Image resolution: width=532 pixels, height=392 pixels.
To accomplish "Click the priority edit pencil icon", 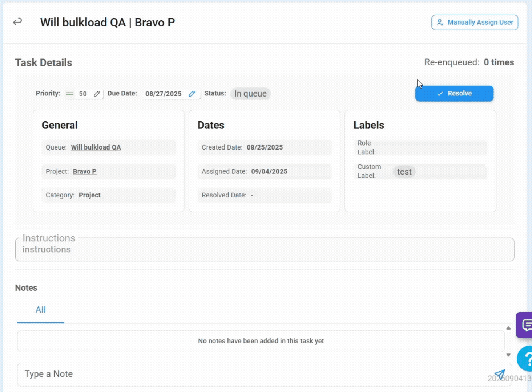I will 97,94.
